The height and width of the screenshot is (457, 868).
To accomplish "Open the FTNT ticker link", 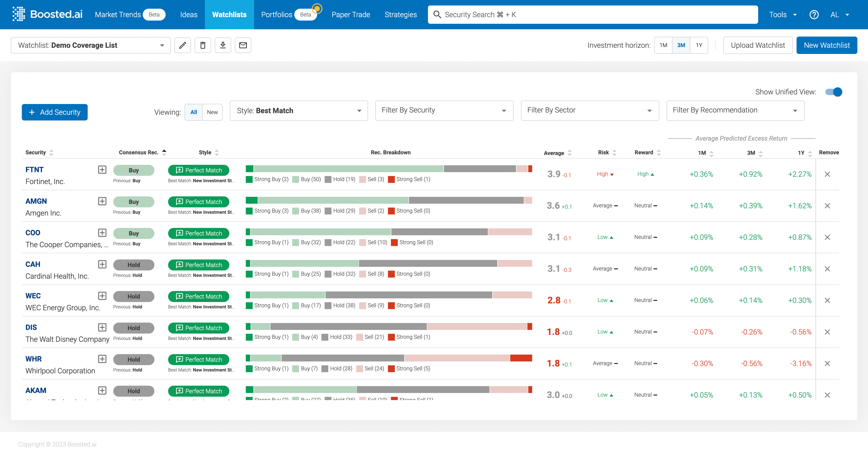I will click(x=34, y=170).
